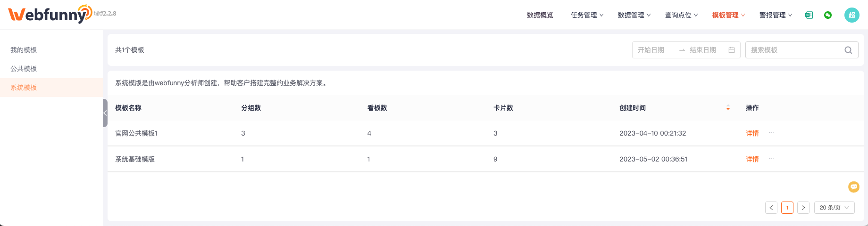Focus the 搜索模板 search field
Viewport: 868px width, 226px height.
(801, 50)
